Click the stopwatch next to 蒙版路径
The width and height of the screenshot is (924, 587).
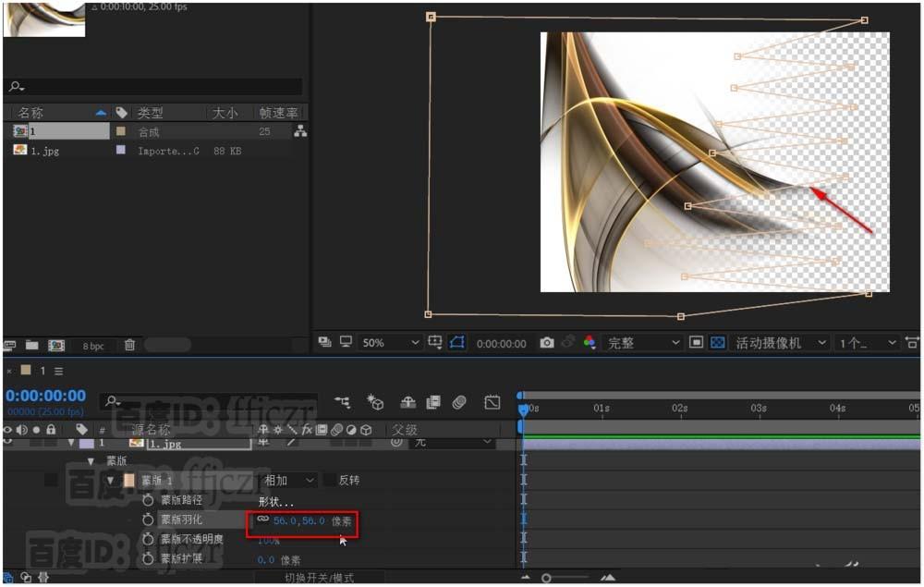[148, 500]
